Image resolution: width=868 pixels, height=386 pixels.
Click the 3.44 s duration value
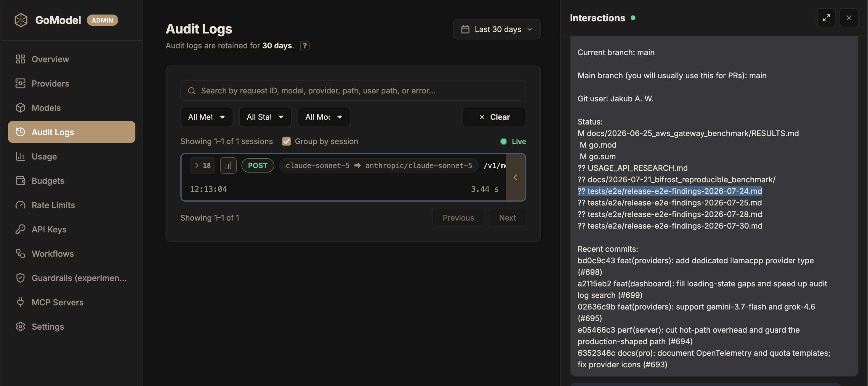click(x=485, y=189)
